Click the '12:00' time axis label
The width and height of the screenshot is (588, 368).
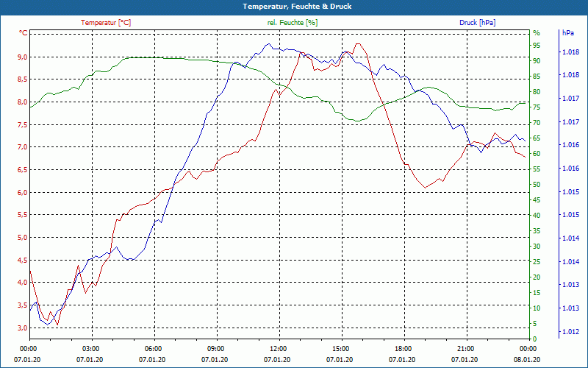tap(280, 348)
